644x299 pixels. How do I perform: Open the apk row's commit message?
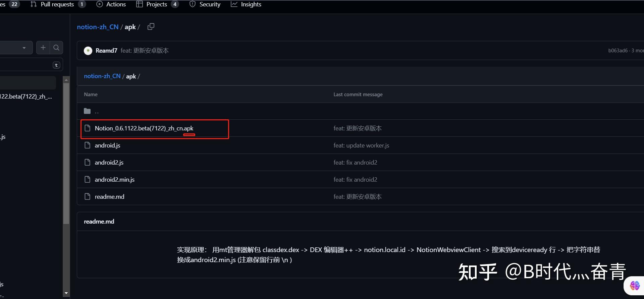[358, 128]
